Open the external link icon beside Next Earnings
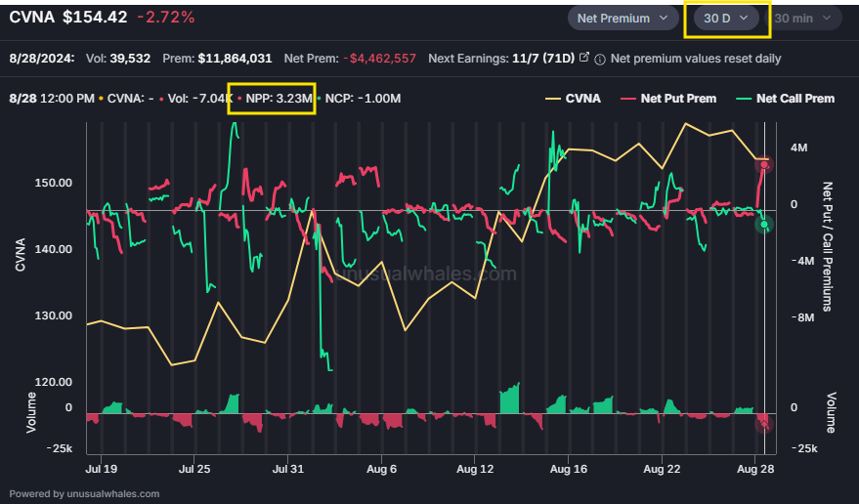 584,57
